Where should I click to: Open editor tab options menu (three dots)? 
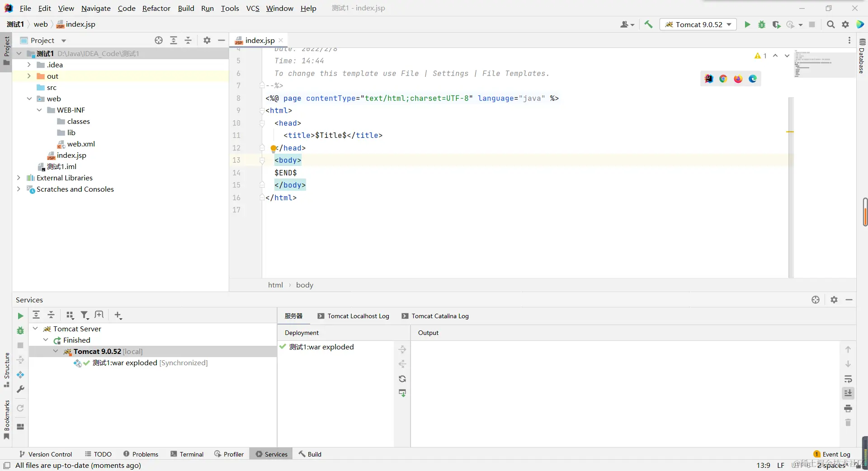849,40
